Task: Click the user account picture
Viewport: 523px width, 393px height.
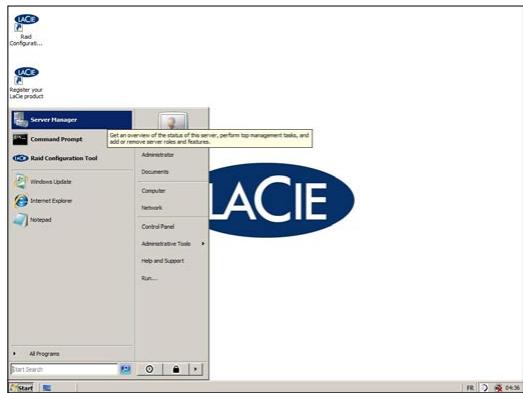Action: click(173, 121)
